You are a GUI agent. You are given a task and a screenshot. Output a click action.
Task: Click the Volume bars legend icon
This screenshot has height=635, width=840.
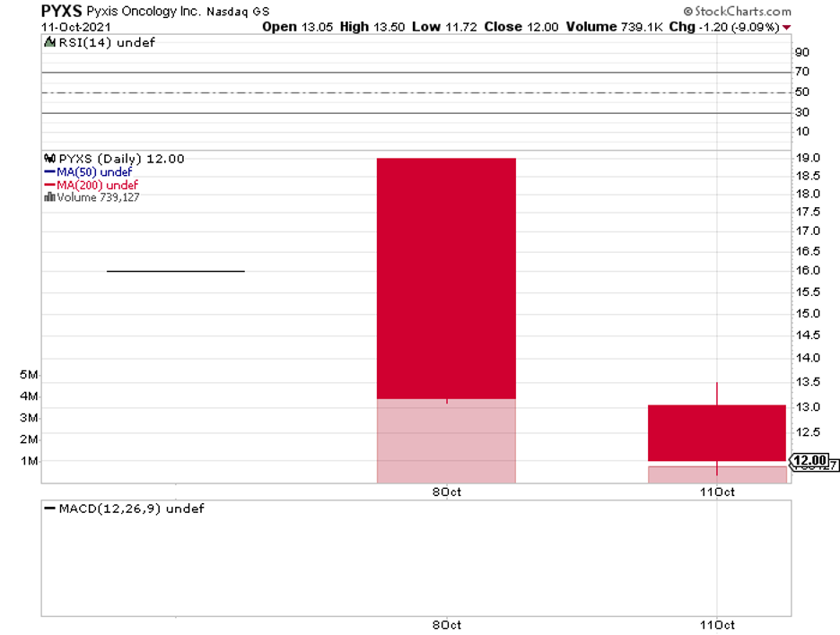[x=50, y=197]
